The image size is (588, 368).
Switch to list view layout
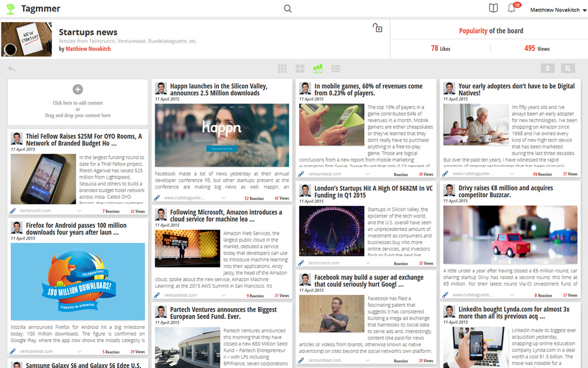pyautogui.click(x=336, y=69)
